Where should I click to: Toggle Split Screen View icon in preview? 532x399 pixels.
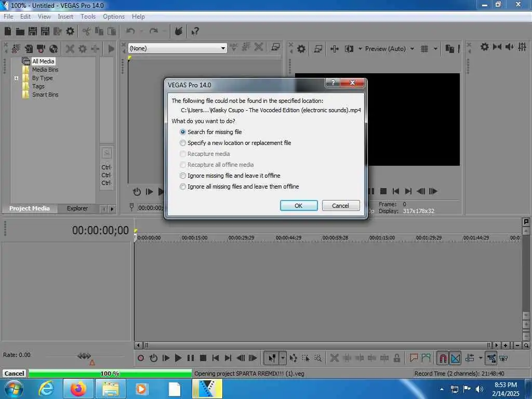(x=349, y=49)
